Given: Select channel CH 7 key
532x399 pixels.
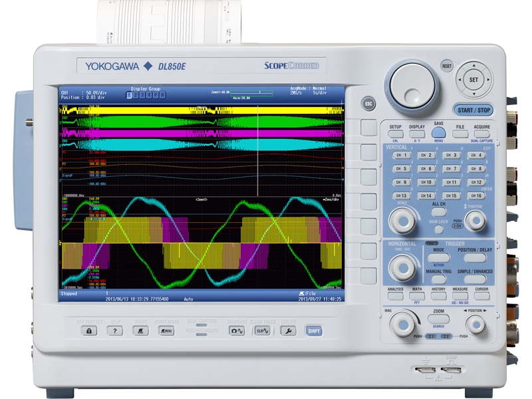Looking at the screenshot, I should click(x=452, y=169).
